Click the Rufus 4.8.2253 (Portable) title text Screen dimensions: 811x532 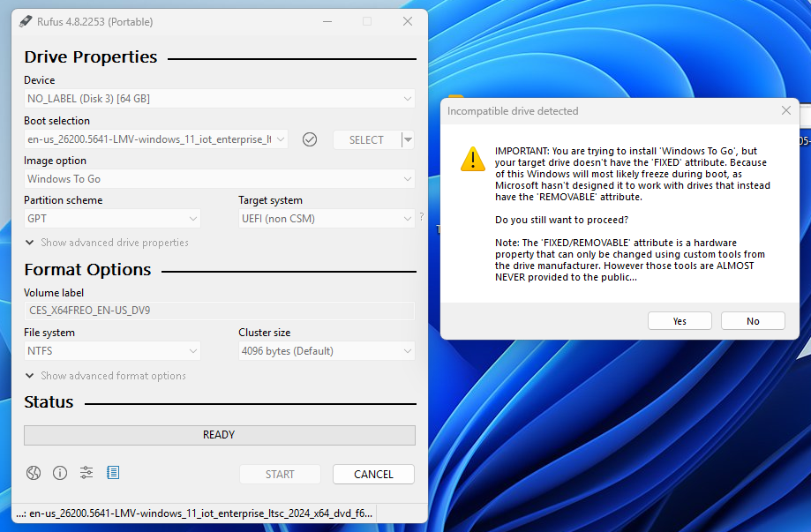point(94,22)
